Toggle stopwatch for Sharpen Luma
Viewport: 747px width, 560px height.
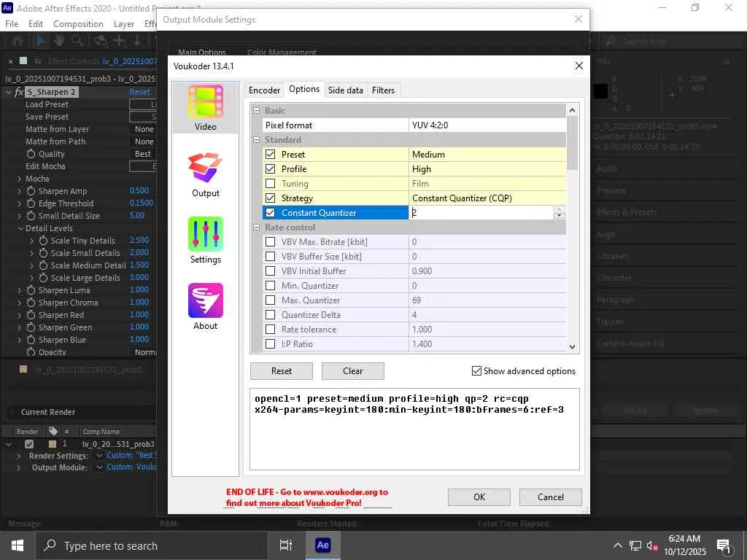[x=31, y=290]
